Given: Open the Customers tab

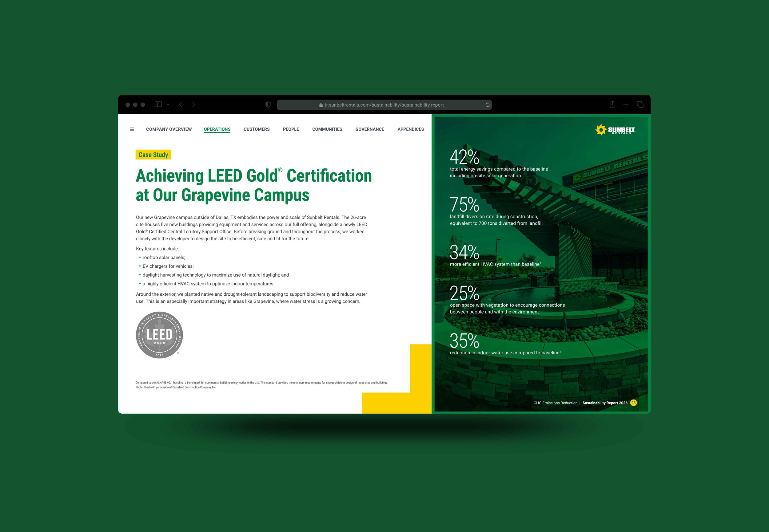Looking at the screenshot, I should coord(257,129).
